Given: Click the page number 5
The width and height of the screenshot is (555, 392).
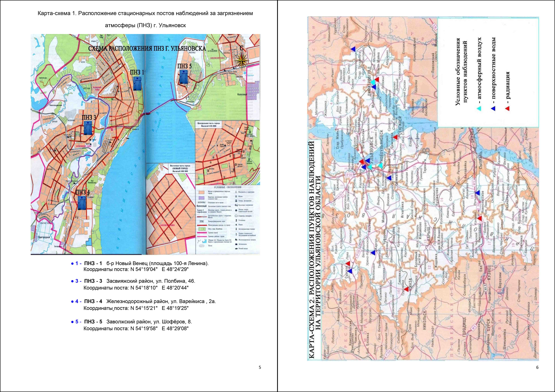Looking at the screenshot, I should point(260,367).
